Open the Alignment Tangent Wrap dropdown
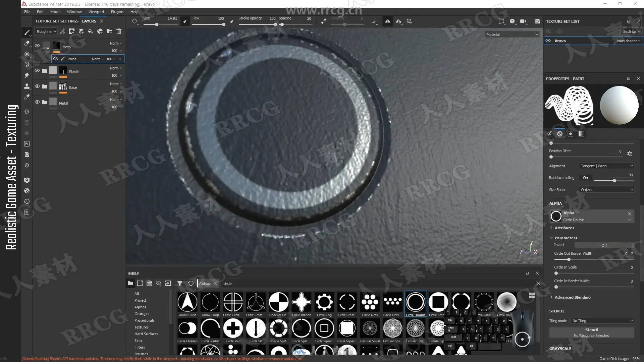 click(606, 166)
